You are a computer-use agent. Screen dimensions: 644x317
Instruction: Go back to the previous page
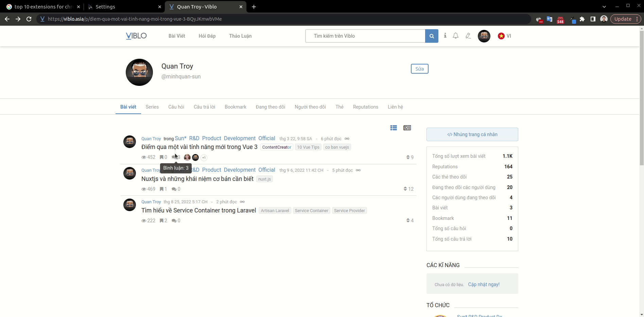pos(7,19)
